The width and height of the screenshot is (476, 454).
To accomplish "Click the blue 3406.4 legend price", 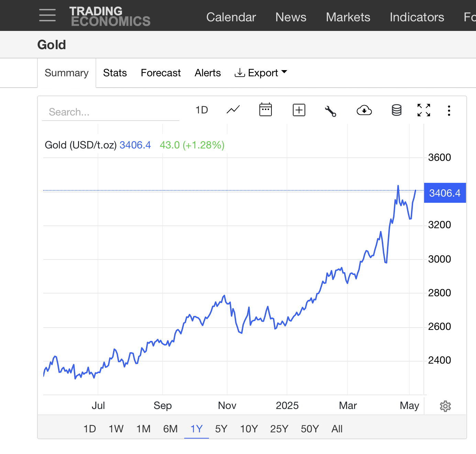I will tap(135, 145).
